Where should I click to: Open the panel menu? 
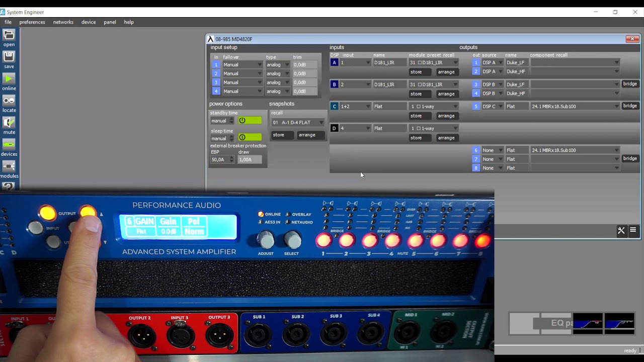(x=110, y=22)
